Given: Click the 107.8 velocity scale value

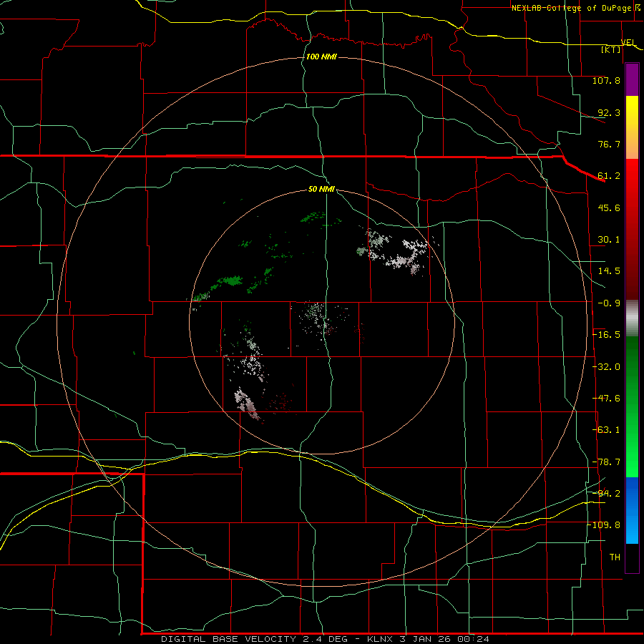Looking at the screenshot, I should (x=606, y=80).
